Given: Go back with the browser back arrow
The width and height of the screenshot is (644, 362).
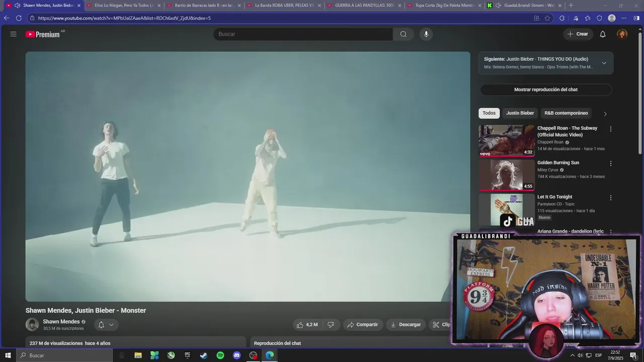Looking at the screenshot, I should coord(7,18).
